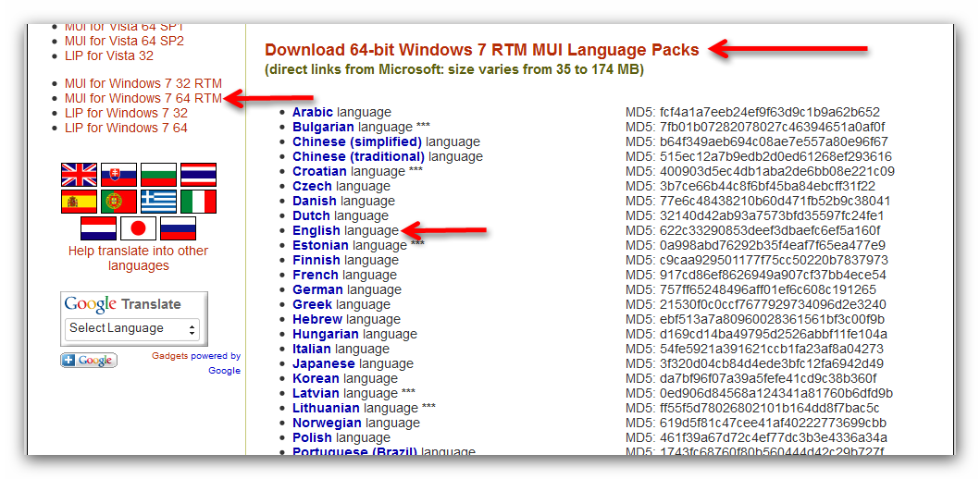Image resolution: width=980 pixels, height=479 pixels.
Task: Download the German language pack
Action: (317, 289)
